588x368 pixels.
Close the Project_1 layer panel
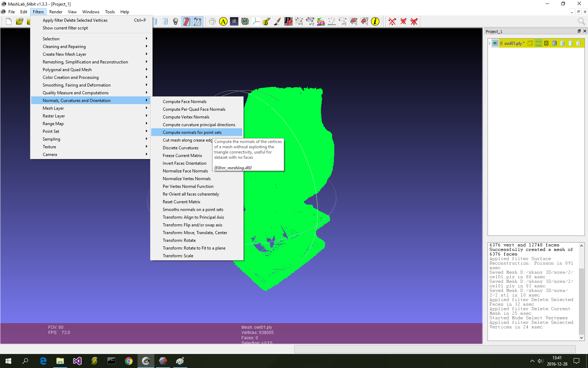(x=584, y=31)
